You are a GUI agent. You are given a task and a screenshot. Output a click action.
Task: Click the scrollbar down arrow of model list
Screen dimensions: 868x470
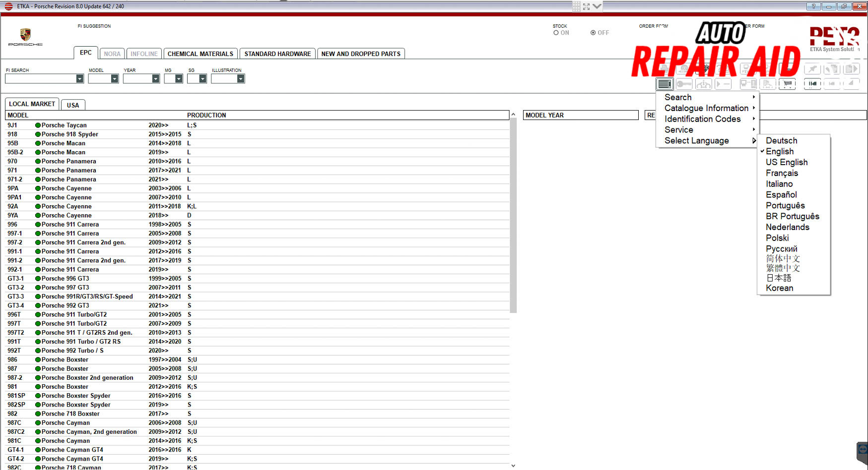(x=513, y=466)
